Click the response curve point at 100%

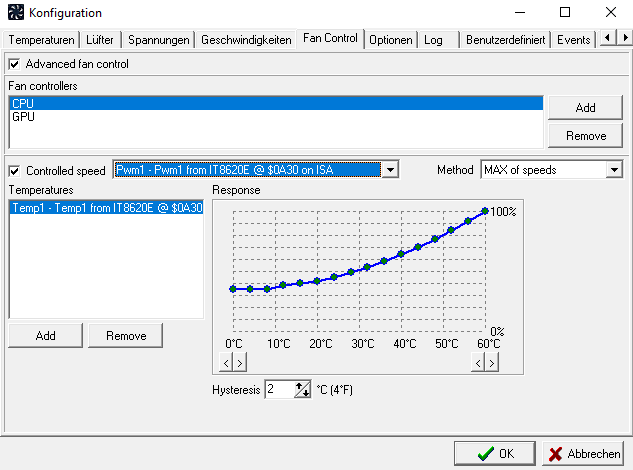click(485, 211)
